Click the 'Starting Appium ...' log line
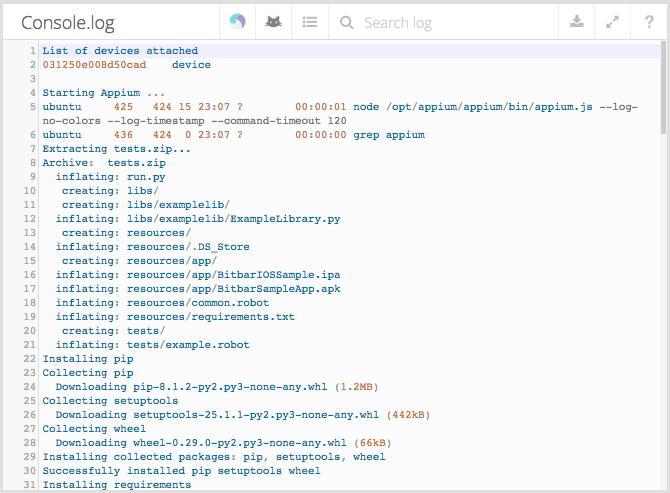The image size is (670, 493). 90,93
